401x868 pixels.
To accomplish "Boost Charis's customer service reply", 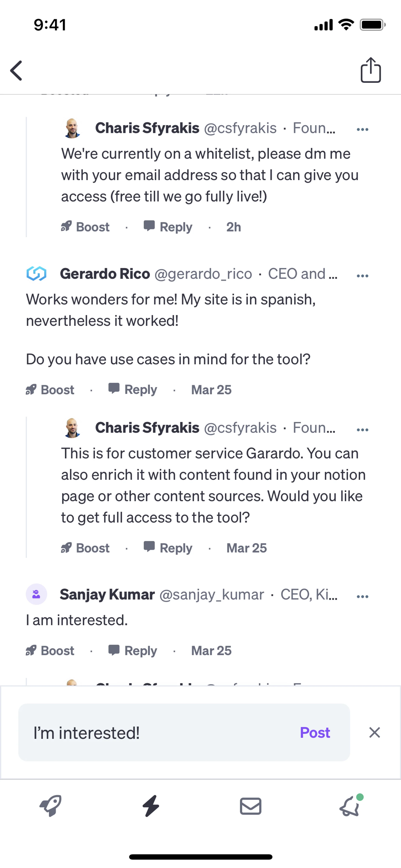I will pos(85,548).
